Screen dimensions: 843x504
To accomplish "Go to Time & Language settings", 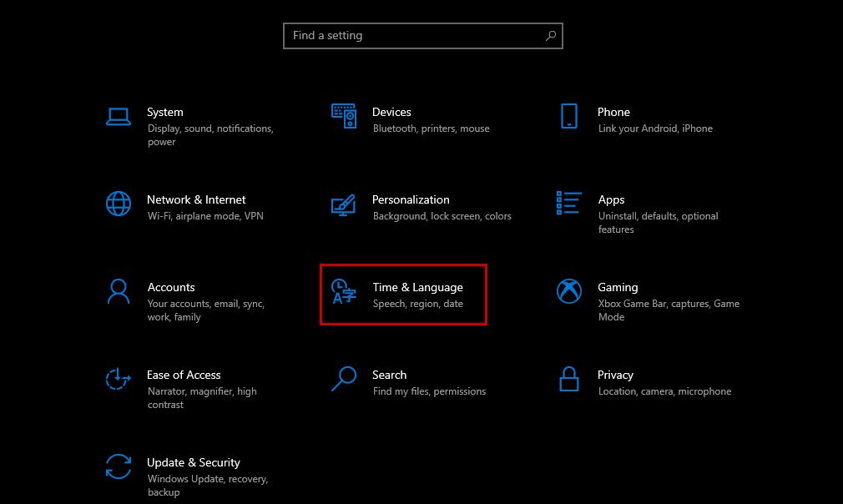I will (x=417, y=287).
